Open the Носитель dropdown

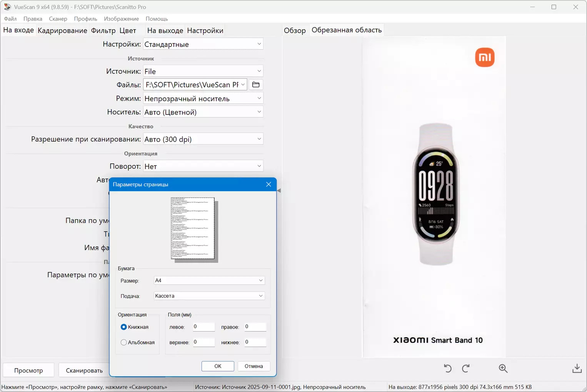coord(203,112)
